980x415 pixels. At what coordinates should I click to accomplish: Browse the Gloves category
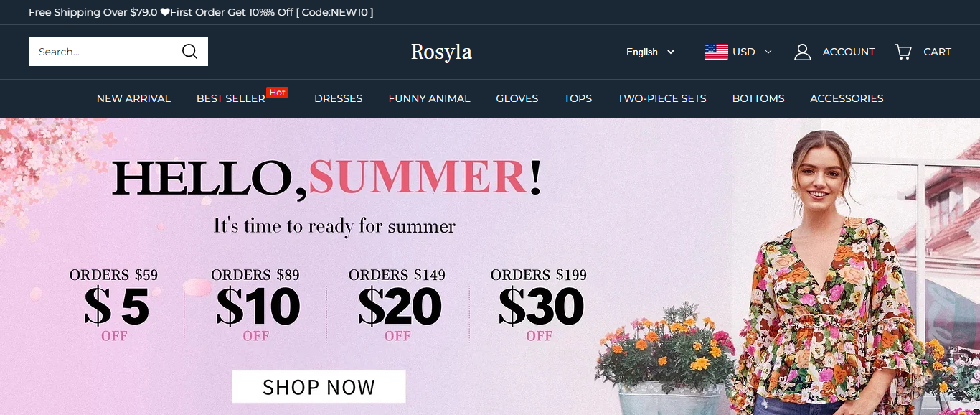click(x=517, y=98)
